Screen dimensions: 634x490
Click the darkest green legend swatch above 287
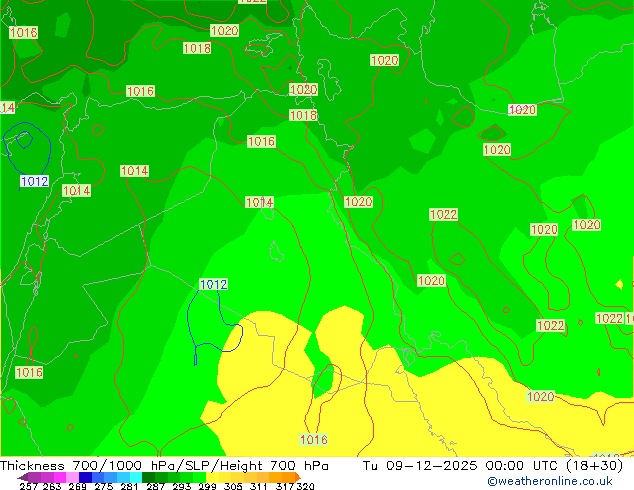tap(148, 477)
